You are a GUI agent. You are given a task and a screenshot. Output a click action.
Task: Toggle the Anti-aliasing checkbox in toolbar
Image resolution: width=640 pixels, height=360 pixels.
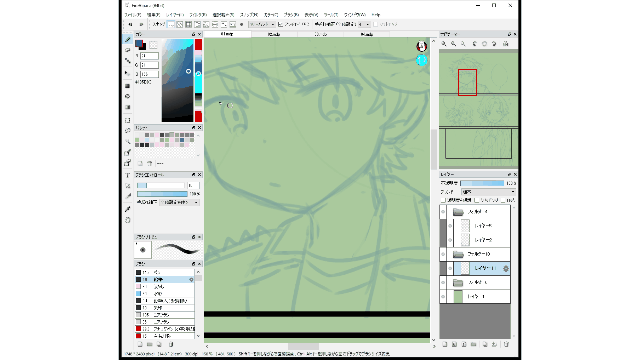280,24
